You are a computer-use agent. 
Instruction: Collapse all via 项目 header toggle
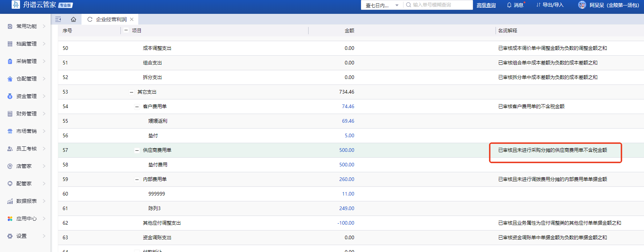coord(126,31)
